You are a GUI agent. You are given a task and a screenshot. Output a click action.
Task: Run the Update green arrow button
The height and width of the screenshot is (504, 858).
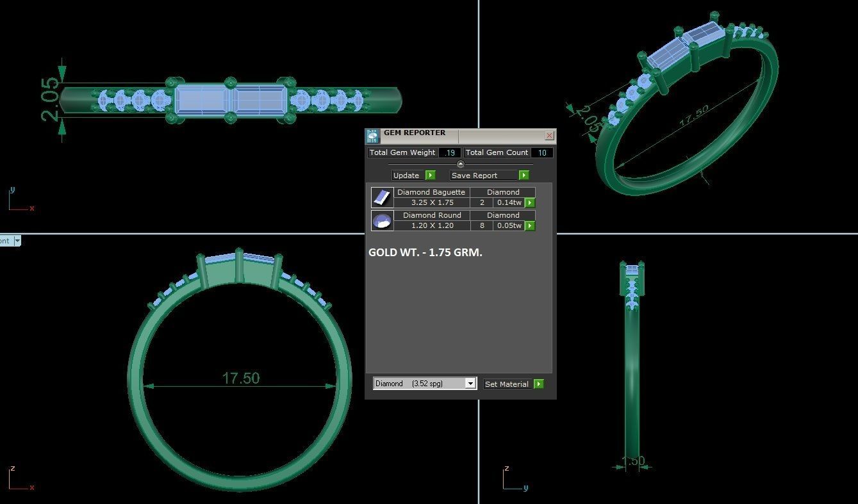pyautogui.click(x=431, y=175)
